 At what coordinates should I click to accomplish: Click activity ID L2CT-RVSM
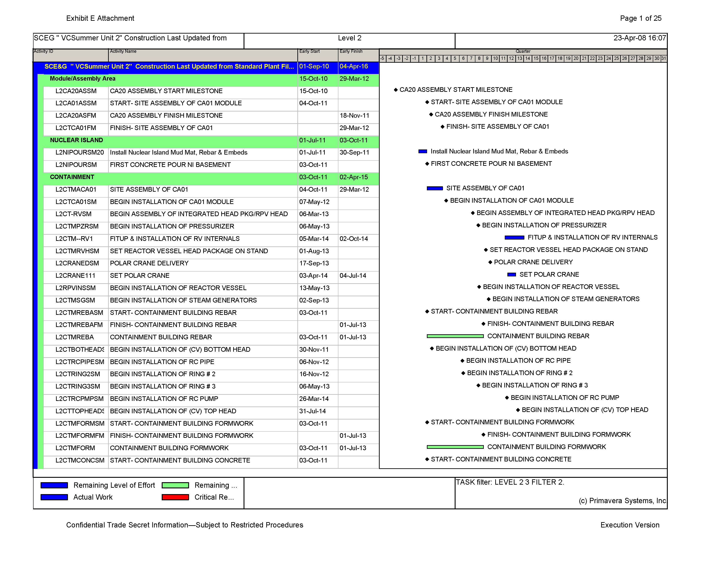pos(73,214)
